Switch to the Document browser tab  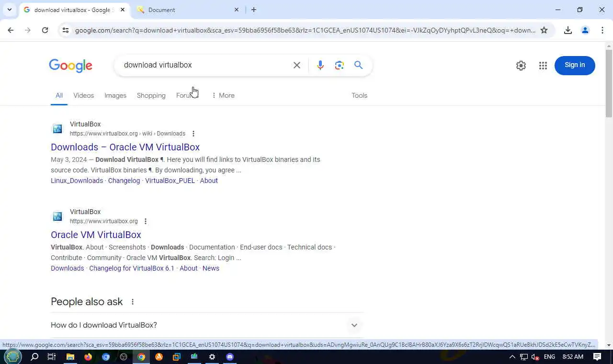pos(187,10)
